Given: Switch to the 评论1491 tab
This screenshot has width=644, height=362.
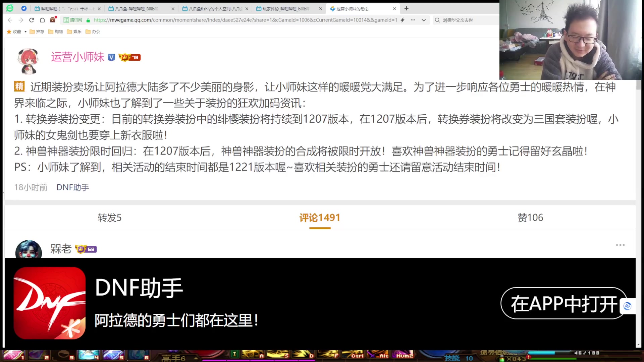Looking at the screenshot, I should coord(320,218).
